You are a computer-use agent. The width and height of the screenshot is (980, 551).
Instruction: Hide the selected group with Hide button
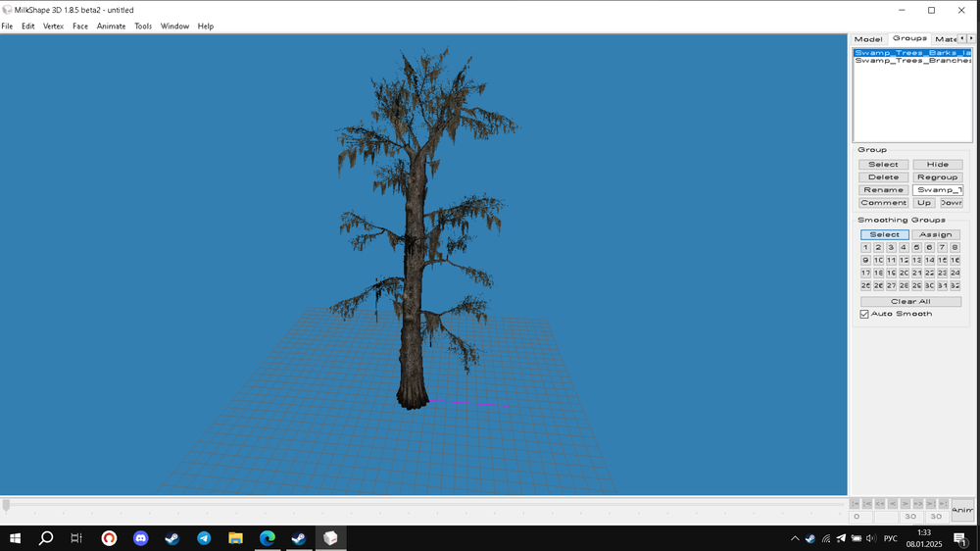click(x=937, y=165)
